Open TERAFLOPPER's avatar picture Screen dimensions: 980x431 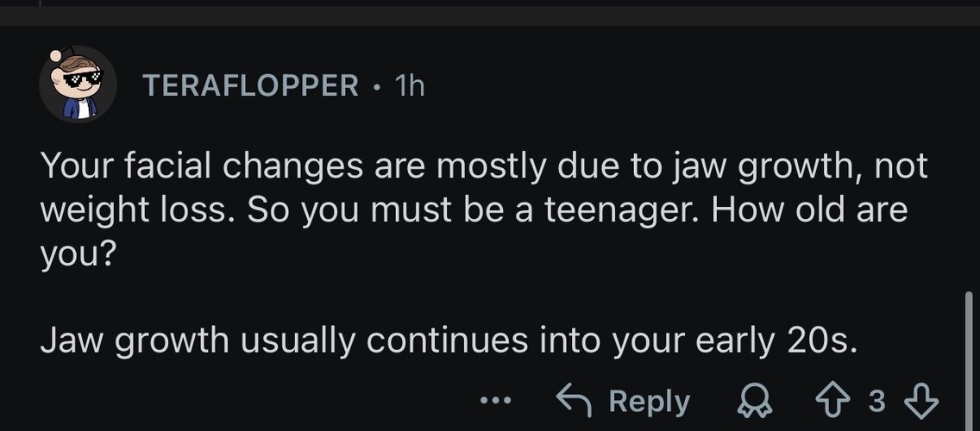[78, 84]
